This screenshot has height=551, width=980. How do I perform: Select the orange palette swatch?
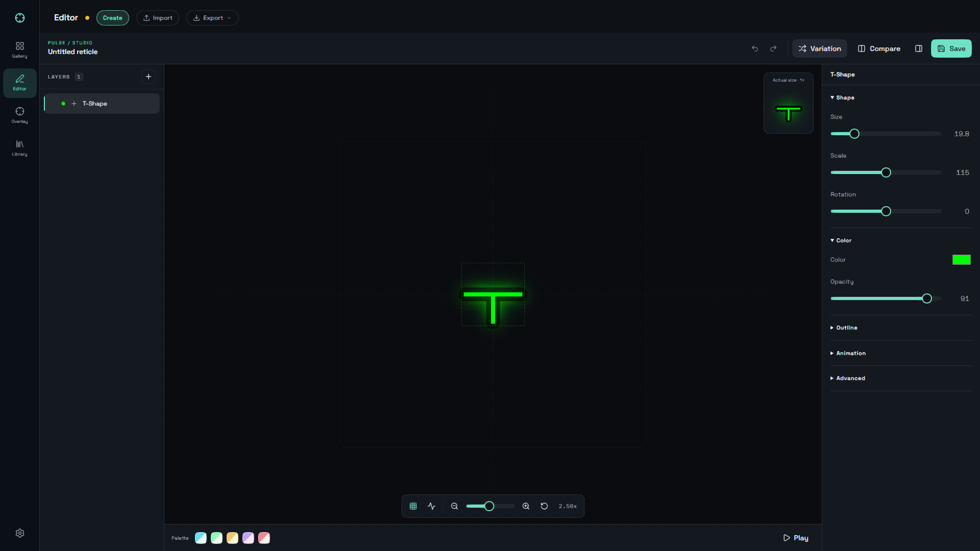coord(233,538)
